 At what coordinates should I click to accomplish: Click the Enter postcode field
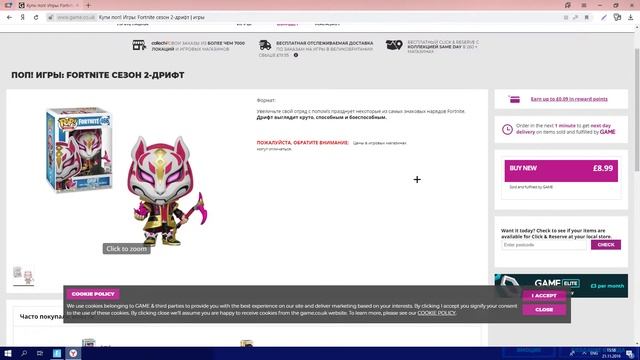(544, 245)
